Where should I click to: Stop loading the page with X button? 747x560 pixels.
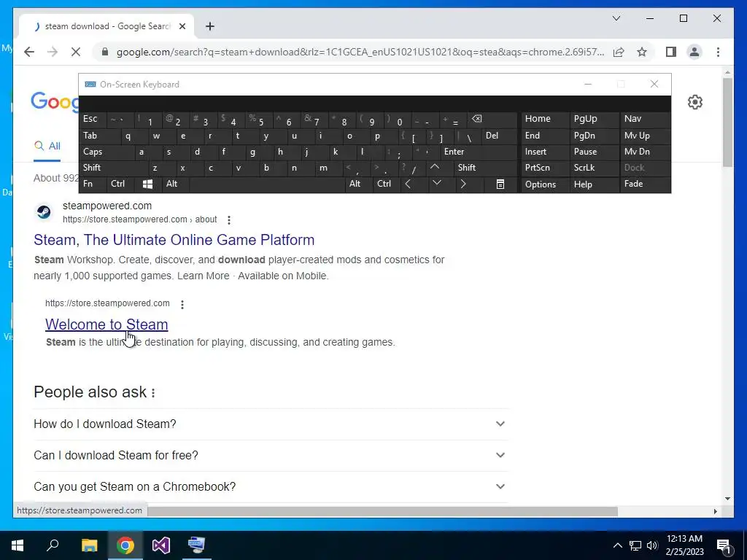[x=76, y=52]
